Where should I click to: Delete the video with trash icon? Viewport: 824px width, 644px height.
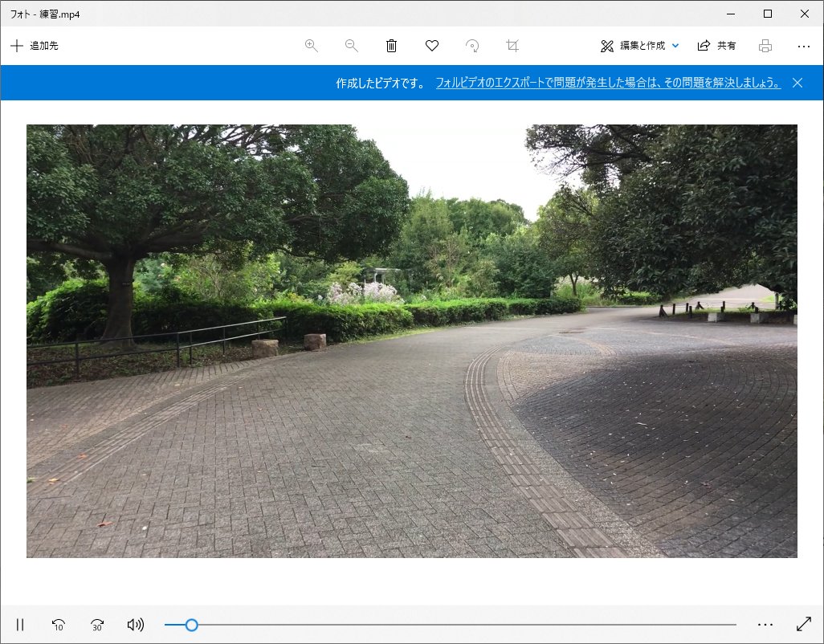click(x=391, y=46)
